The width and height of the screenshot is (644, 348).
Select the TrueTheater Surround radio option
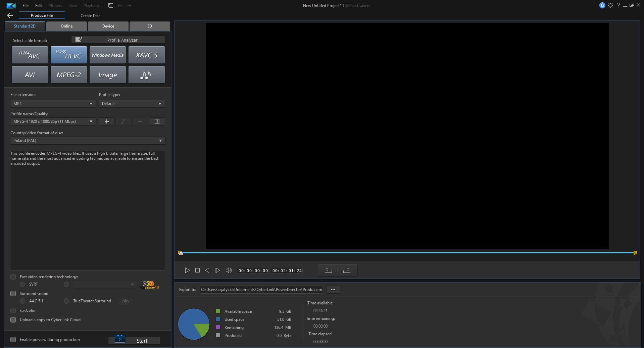[66, 301]
